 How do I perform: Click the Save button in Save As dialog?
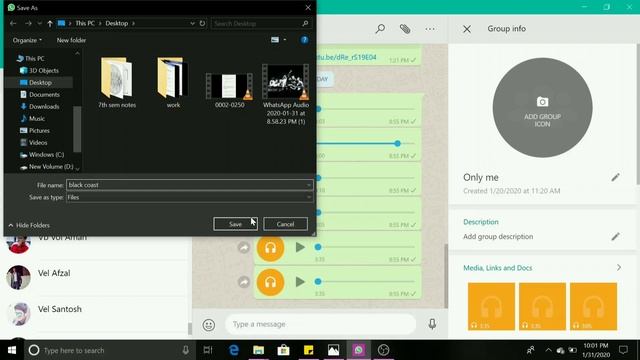pyautogui.click(x=235, y=224)
